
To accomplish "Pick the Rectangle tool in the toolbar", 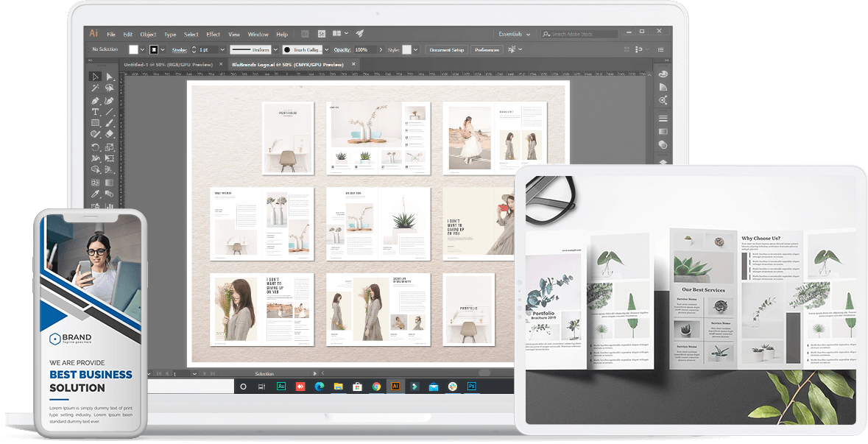I will 95,123.
